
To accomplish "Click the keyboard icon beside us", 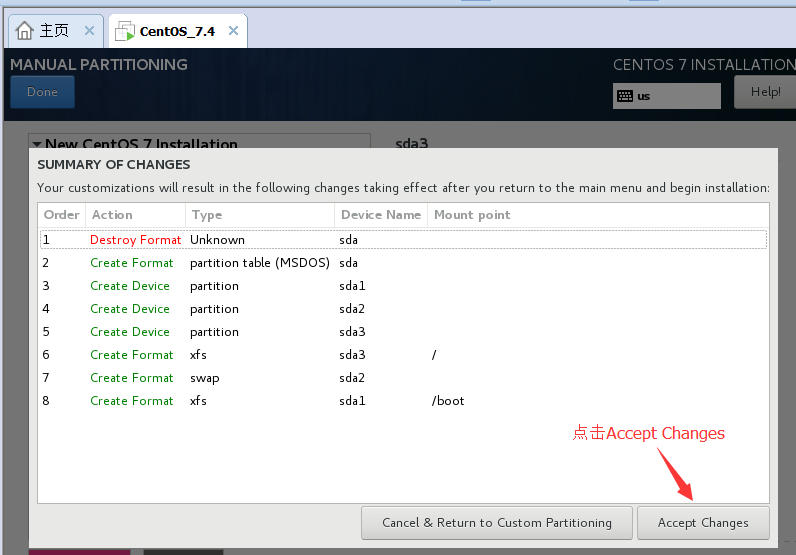I will [625, 96].
